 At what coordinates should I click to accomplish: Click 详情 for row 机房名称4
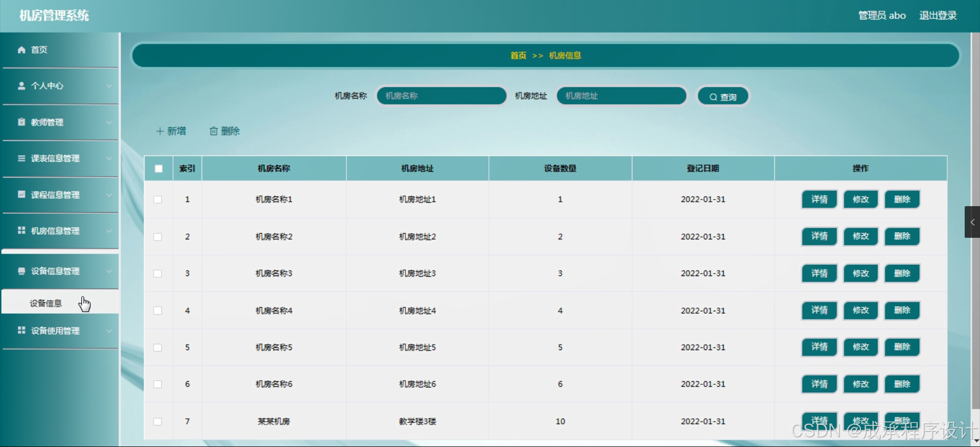tap(819, 310)
